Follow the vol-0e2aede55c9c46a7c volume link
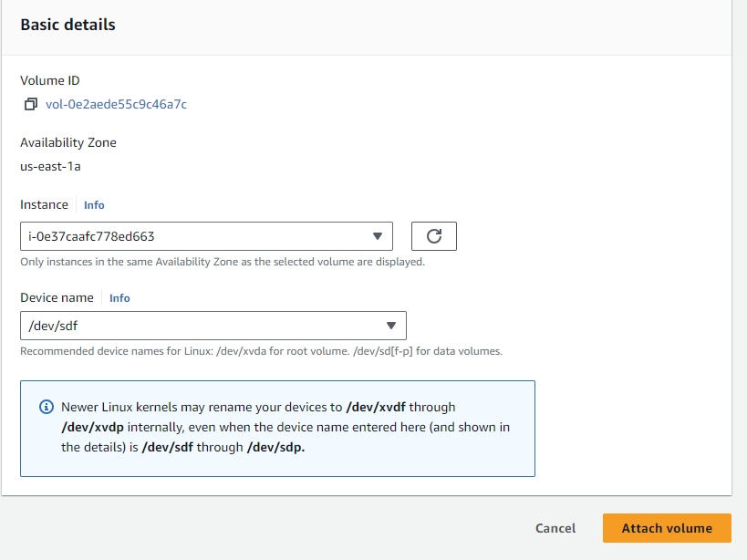The height and width of the screenshot is (560, 747). click(x=115, y=104)
